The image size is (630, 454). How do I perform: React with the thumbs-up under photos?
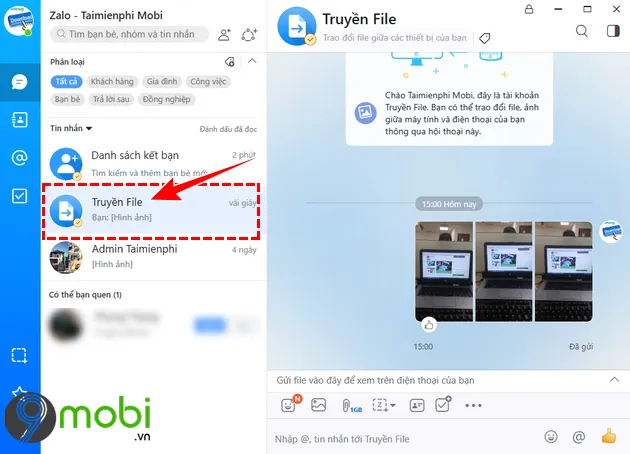pos(429,325)
